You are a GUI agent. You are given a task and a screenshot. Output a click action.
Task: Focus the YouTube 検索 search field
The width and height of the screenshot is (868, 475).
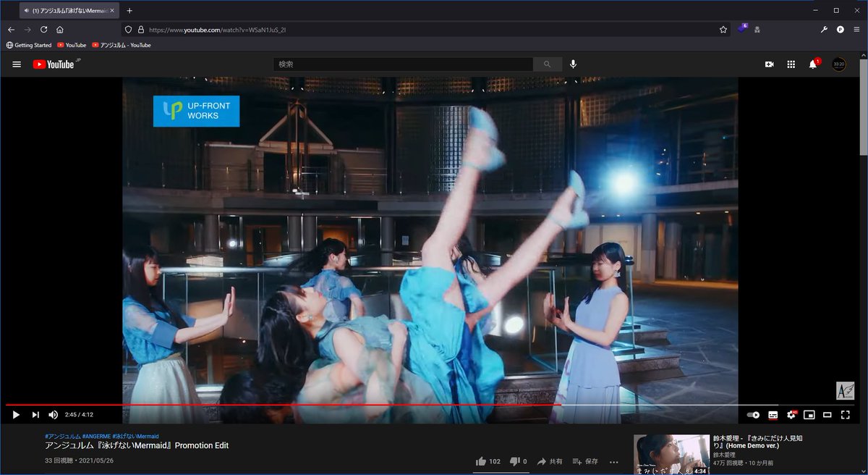pyautogui.click(x=403, y=64)
